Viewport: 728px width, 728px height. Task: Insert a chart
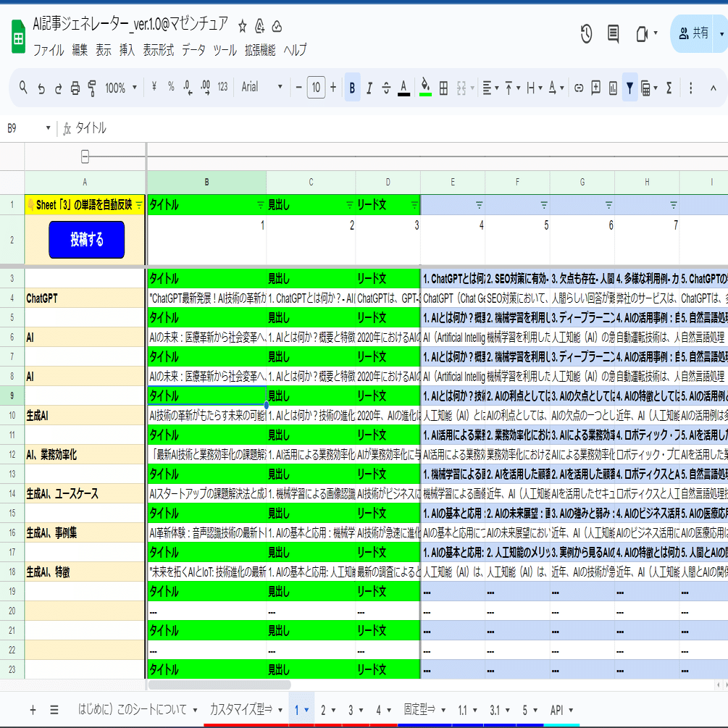tap(613, 88)
